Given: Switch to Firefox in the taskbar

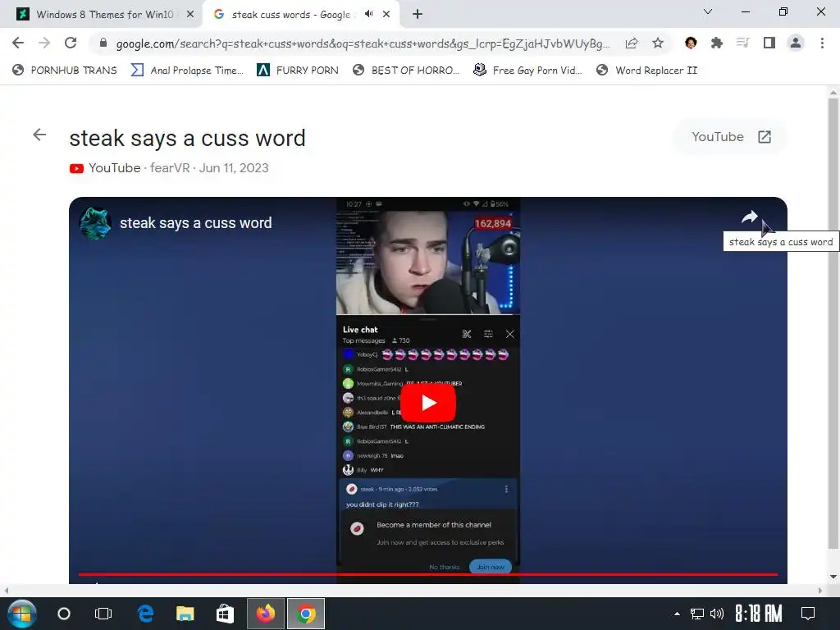Looking at the screenshot, I should click(266, 614).
